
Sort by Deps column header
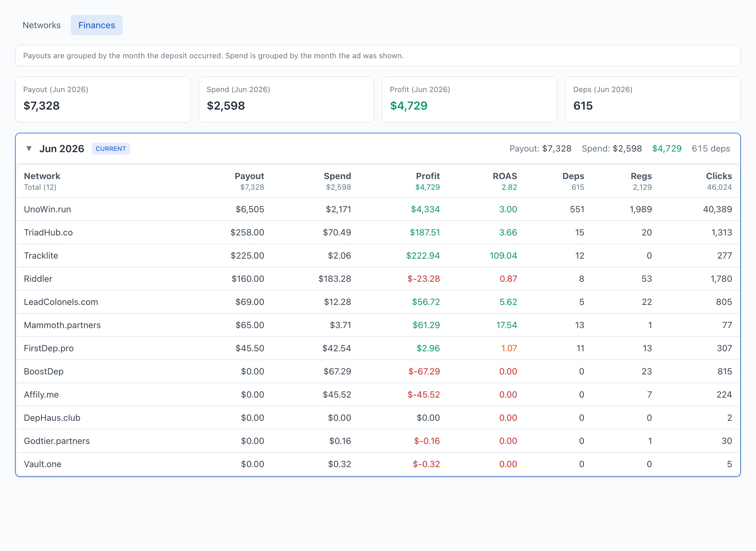[573, 176]
